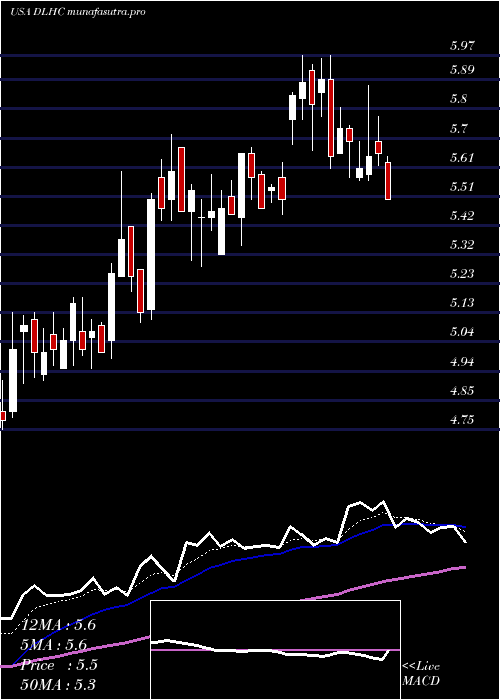Click the 5.97 price axis label
This screenshot has height=700, width=500.
click(463, 45)
